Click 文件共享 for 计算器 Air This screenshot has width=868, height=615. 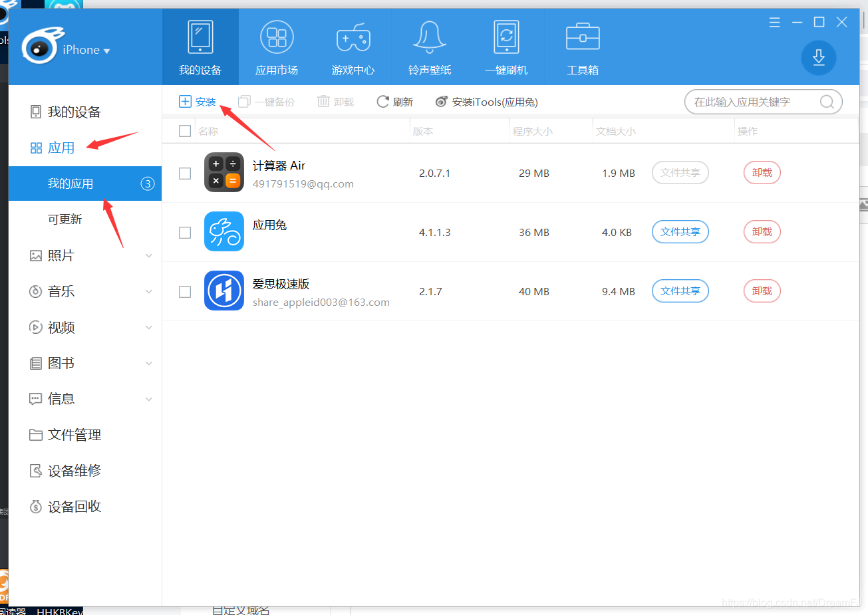(x=680, y=173)
